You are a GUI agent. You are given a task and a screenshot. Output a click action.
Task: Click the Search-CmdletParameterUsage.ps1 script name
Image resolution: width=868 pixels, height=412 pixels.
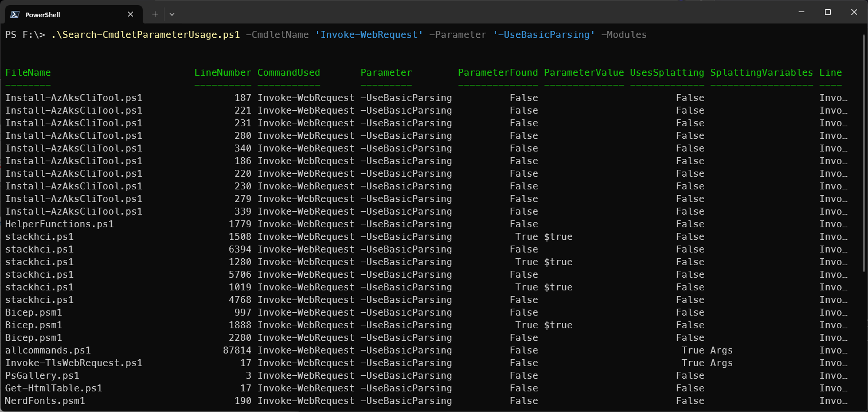coord(145,35)
